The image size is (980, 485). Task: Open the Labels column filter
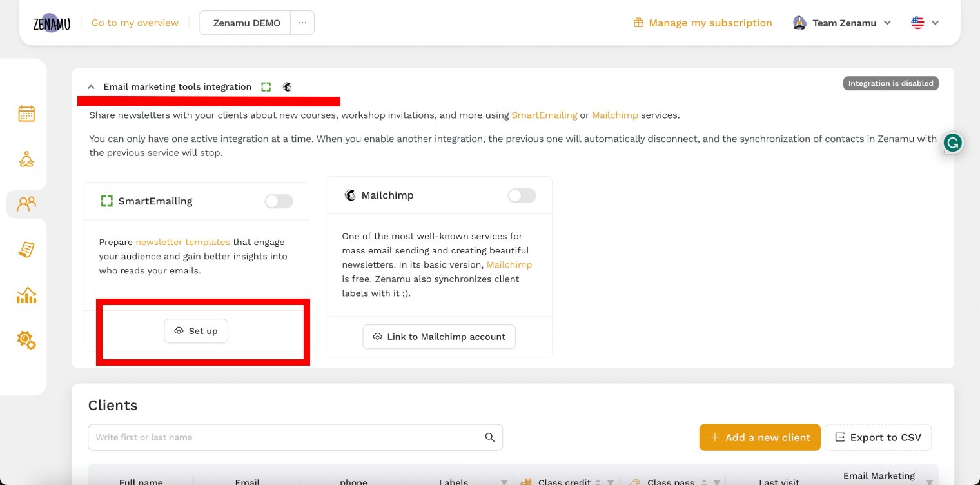pyautogui.click(x=504, y=482)
